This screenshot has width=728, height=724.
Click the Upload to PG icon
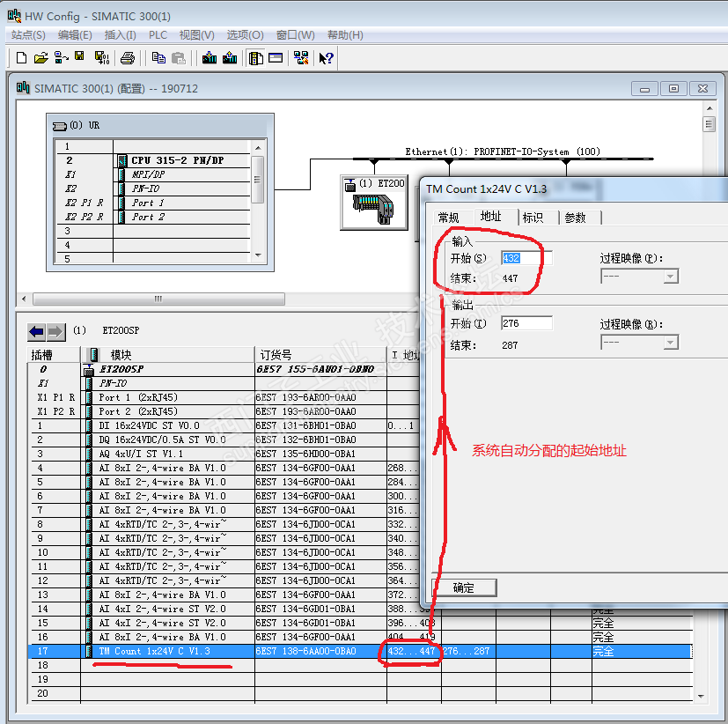pyautogui.click(x=230, y=58)
